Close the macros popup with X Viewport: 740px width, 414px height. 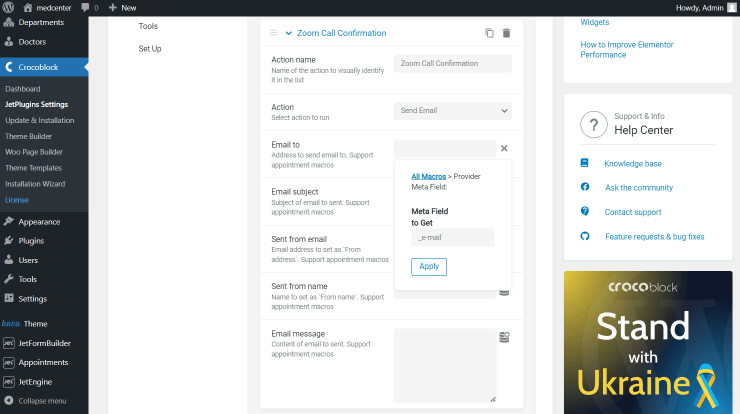pos(504,148)
